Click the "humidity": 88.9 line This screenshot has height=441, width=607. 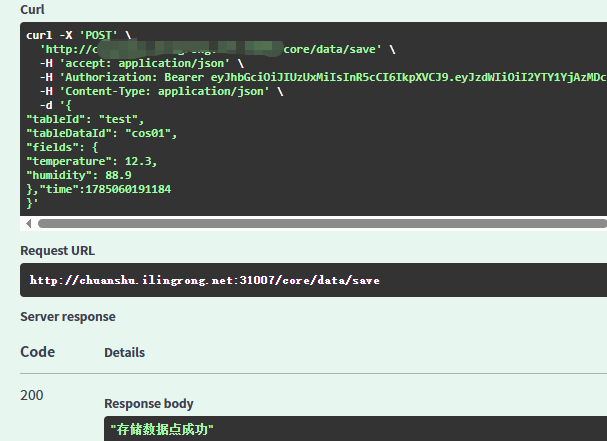[79, 175]
